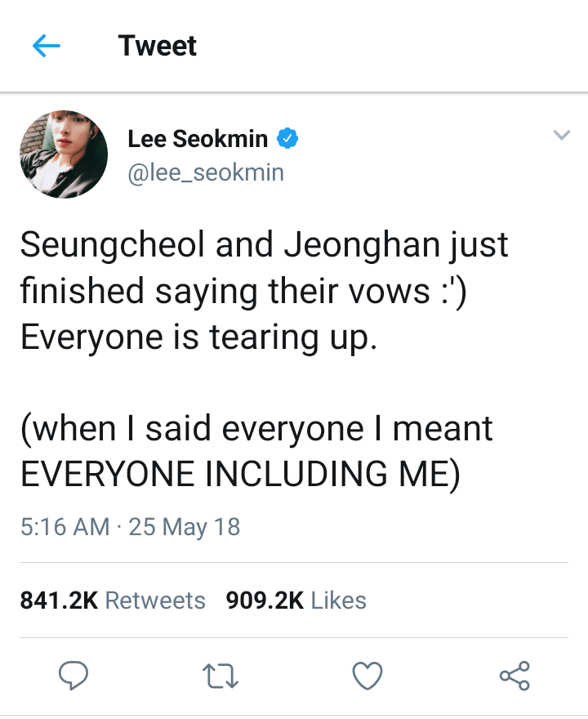
Task: Click the blue verified badge
Action: pos(287,138)
